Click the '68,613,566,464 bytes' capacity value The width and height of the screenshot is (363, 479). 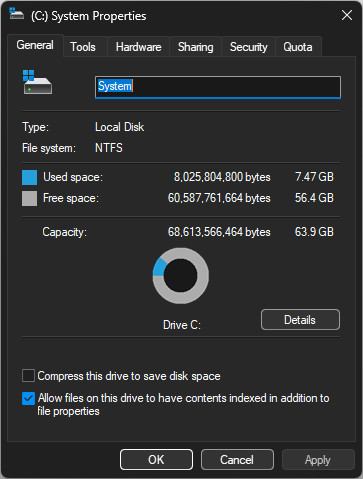[x=219, y=232]
